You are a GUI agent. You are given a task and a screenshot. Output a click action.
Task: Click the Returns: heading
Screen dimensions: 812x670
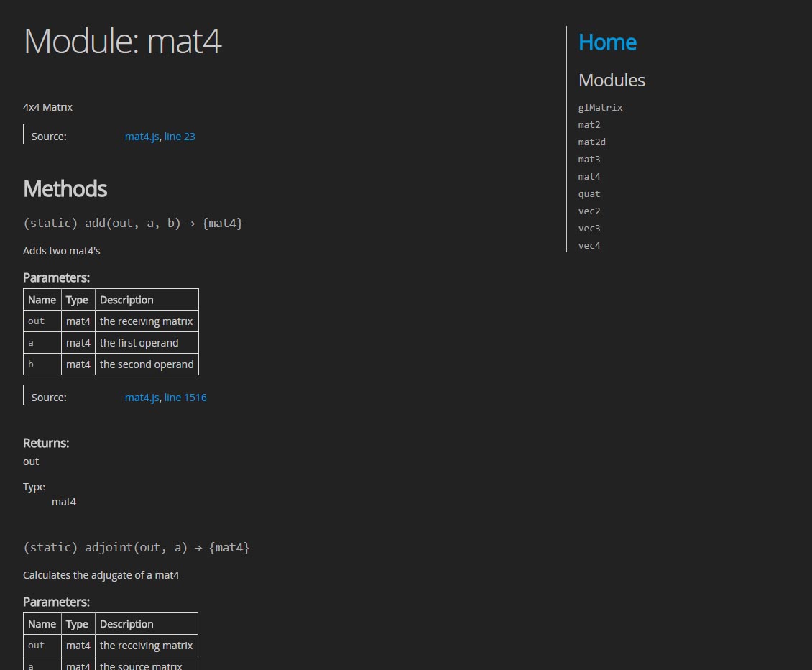coord(46,443)
